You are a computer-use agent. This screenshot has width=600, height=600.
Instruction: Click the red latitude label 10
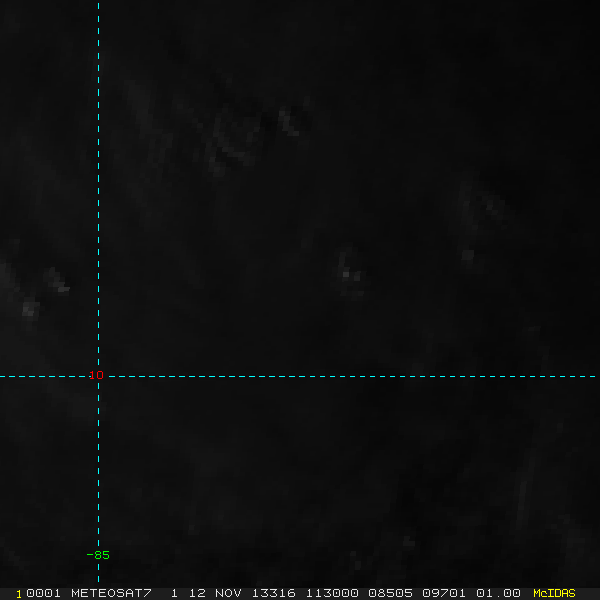tap(96, 375)
